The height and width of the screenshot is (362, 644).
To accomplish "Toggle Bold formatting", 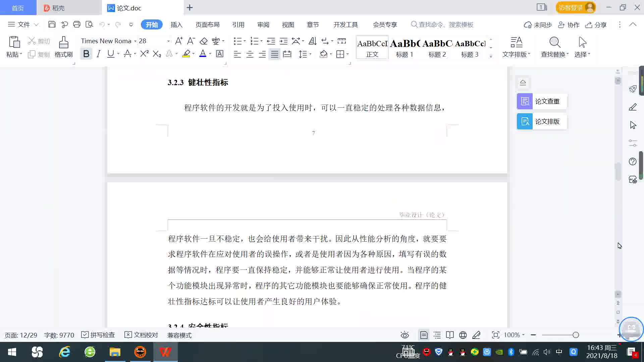I will point(86,54).
